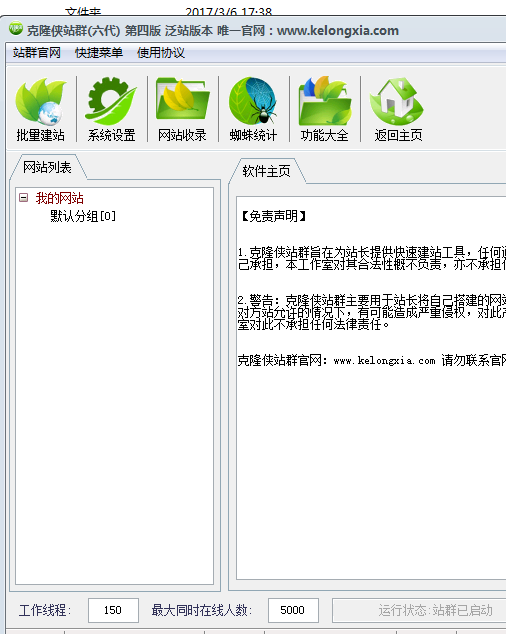Click the 最大同时在线人数: label
506x634 pixels.
pyautogui.click(x=201, y=610)
